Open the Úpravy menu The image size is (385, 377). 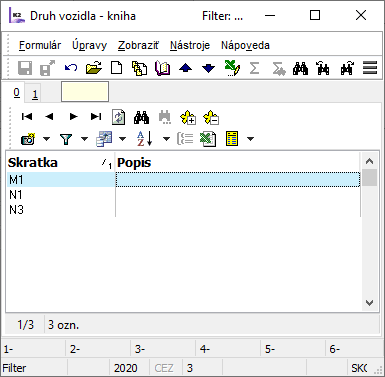click(89, 45)
